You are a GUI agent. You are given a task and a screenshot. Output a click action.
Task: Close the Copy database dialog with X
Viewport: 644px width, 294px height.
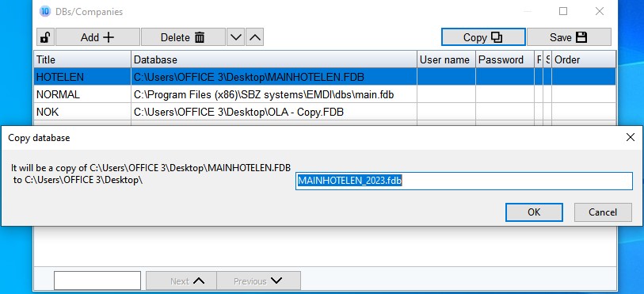click(x=630, y=138)
